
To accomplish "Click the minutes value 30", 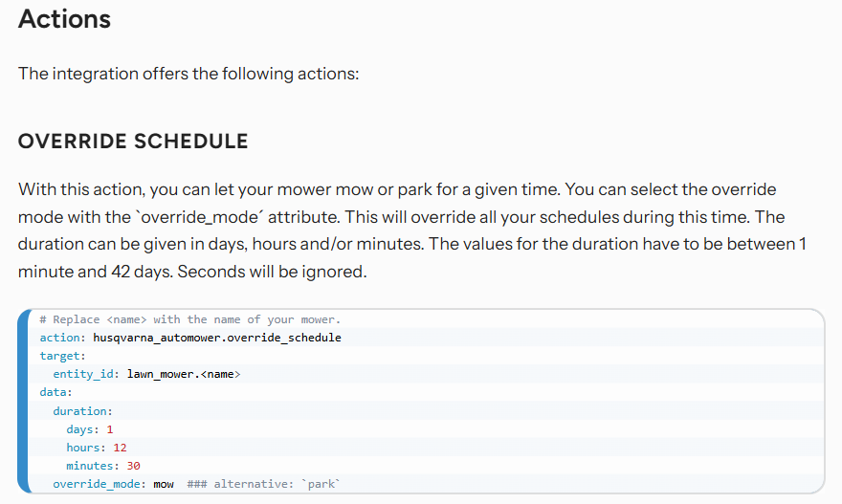I will pyautogui.click(x=134, y=466).
